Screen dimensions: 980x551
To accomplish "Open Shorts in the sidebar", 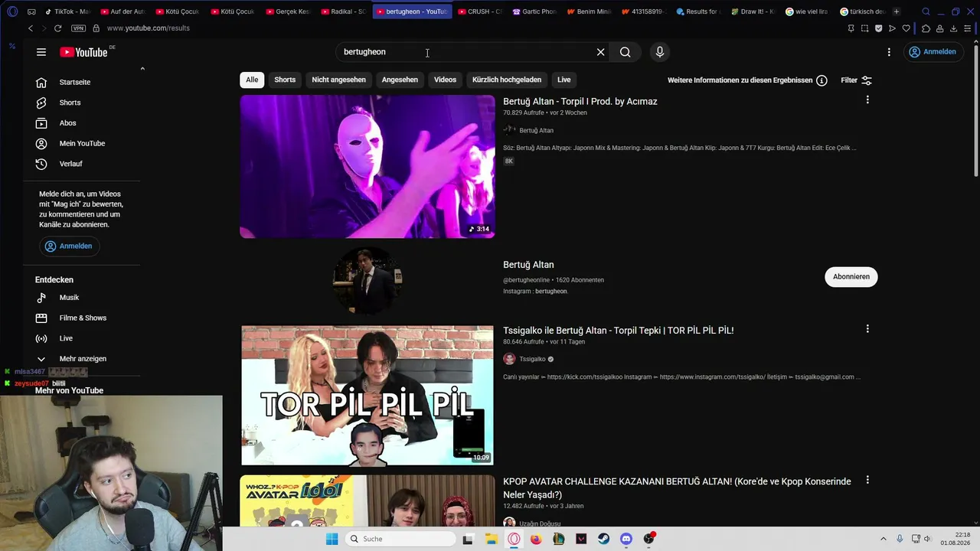I will (70, 103).
